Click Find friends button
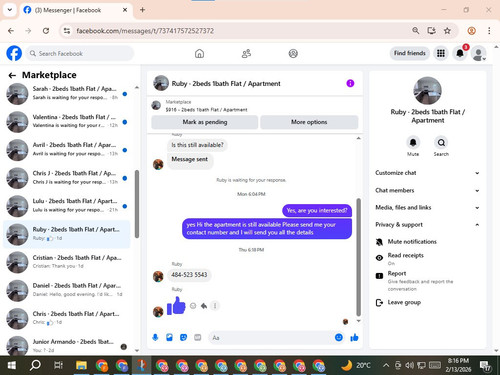Image resolution: width=500 pixels, height=375 pixels. tap(410, 53)
